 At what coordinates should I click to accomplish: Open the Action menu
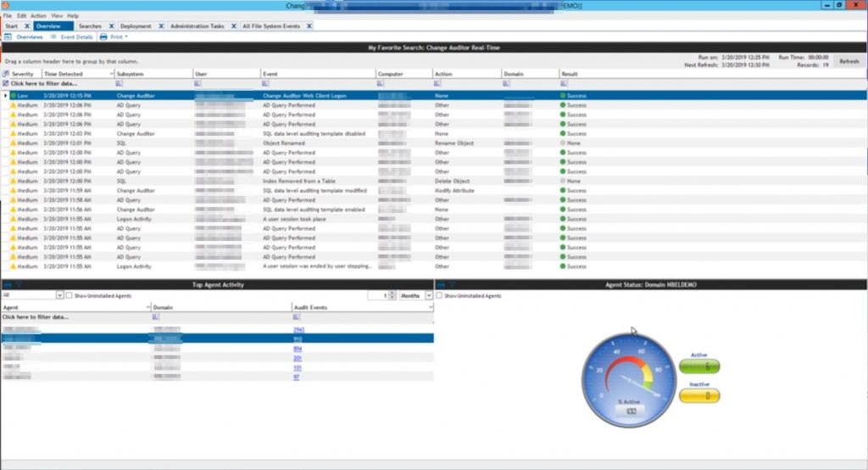tap(38, 15)
